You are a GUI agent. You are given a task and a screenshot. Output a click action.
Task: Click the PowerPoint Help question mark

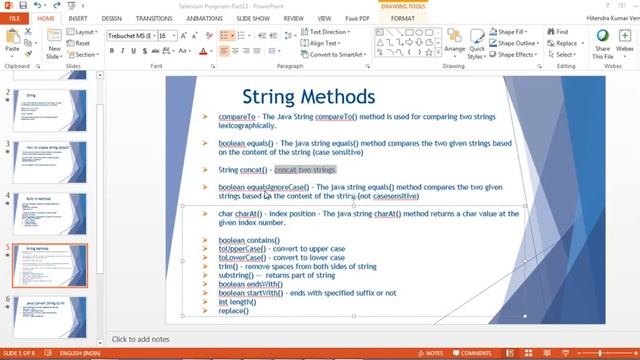(x=607, y=5)
